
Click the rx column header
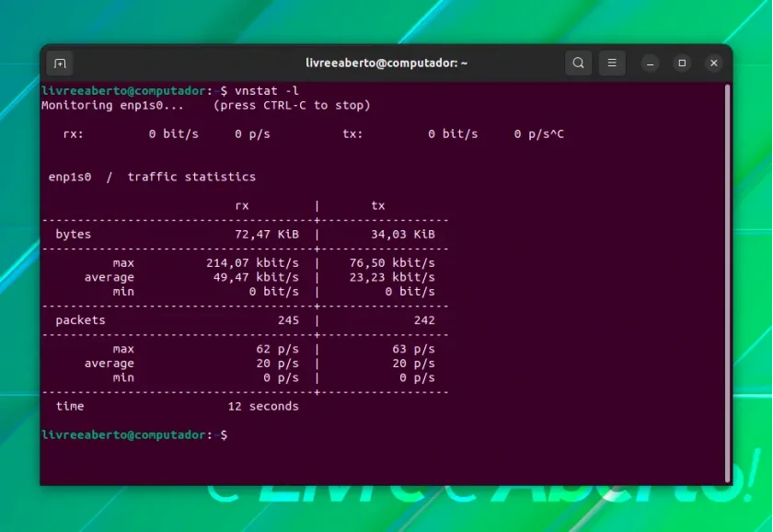[241, 205]
